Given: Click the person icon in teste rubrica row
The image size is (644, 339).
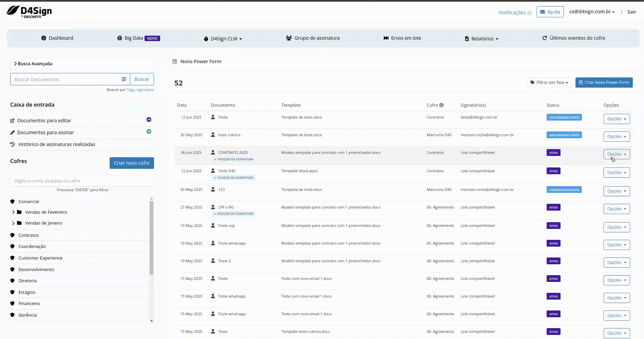Looking at the screenshot, I should 213,135.
